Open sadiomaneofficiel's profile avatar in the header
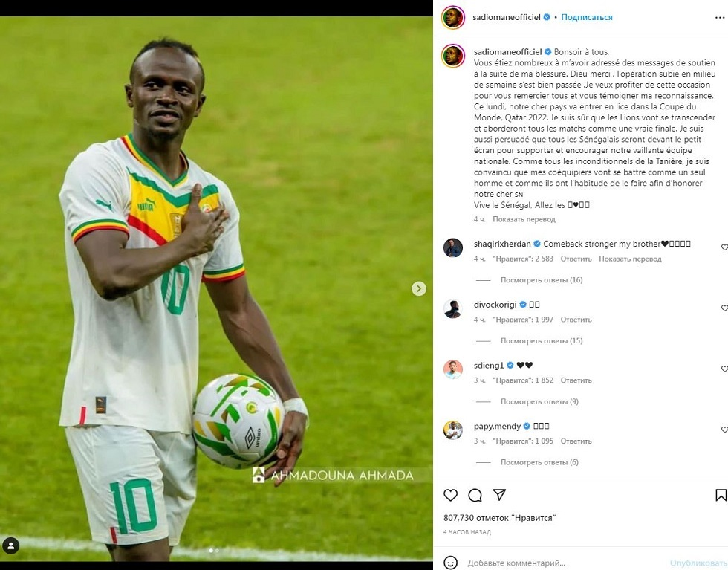This screenshot has width=728, height=570. tap(452, 18)
